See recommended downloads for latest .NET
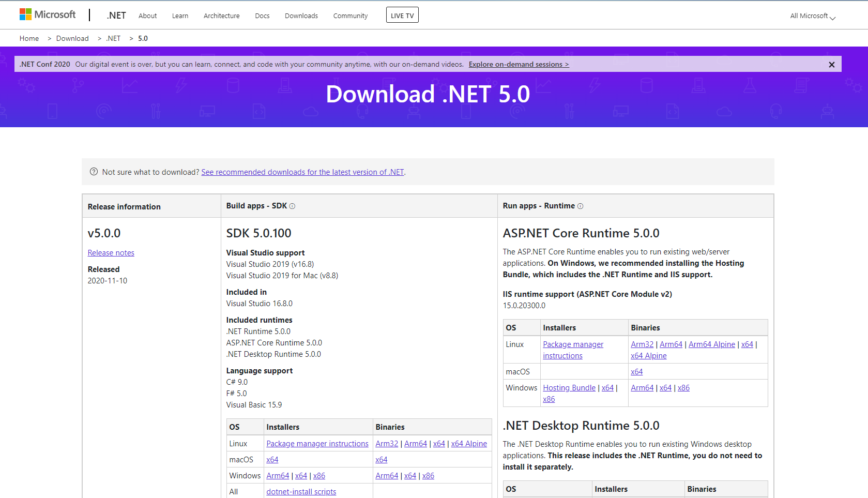868x498 pixels. tap(302, 172)
